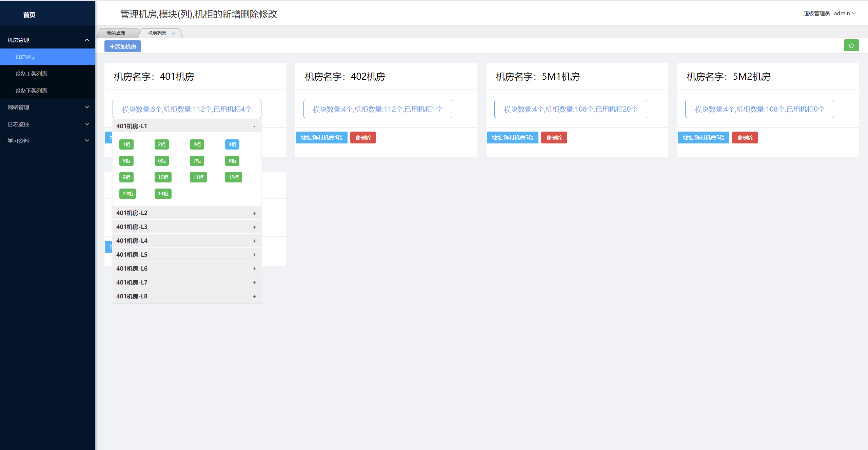Image resolution: width=868 pixels, height=450 pixels.
Task: Expand the 401机房-L4 row
Action: [187, 241]
